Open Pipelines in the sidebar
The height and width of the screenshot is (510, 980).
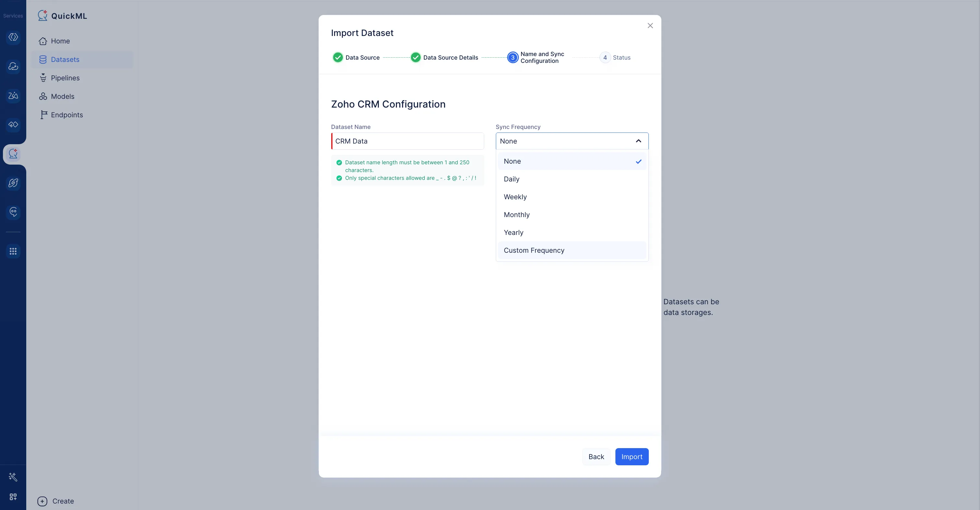(82, 78)
